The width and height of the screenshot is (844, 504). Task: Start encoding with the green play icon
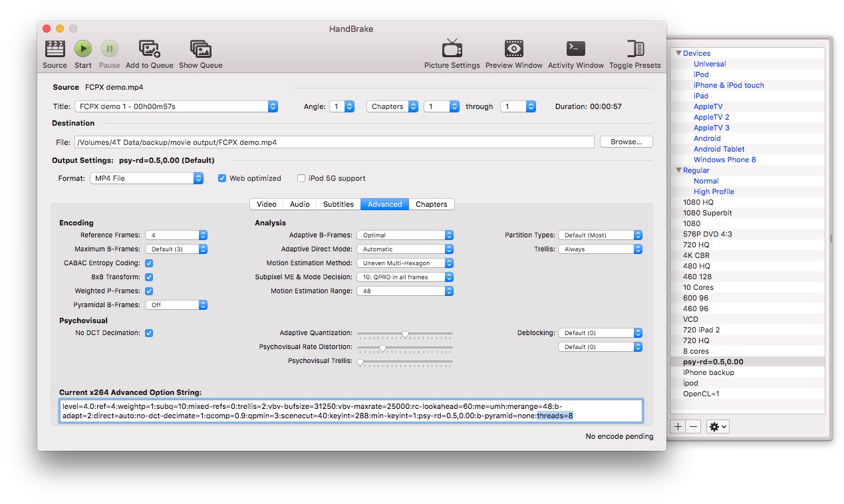point(83,49)
